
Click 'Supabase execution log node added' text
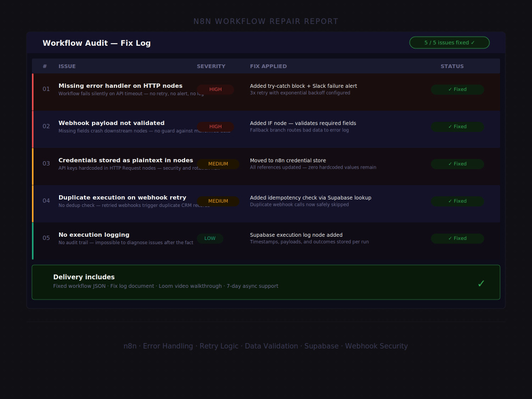coord(296,235)
